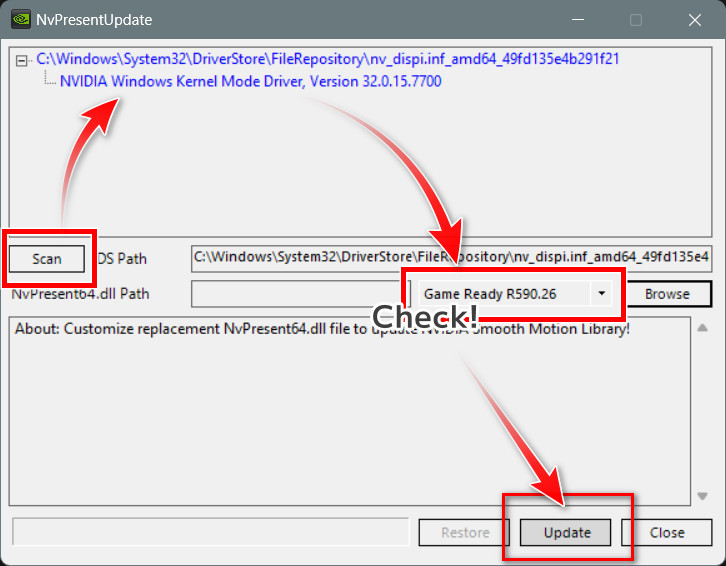Click the Restore button
The height and width of the screenshot is (566, 726).
pyautogui.click(x=464, y=532)
